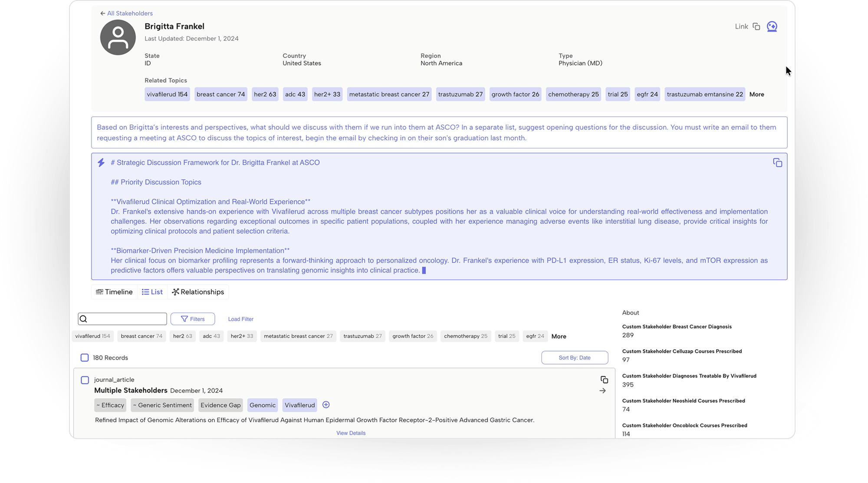Image resolution: width=868 pixels, height=483 pixels.
Task: Click the profile avatar picture
Action: (118, 37)
